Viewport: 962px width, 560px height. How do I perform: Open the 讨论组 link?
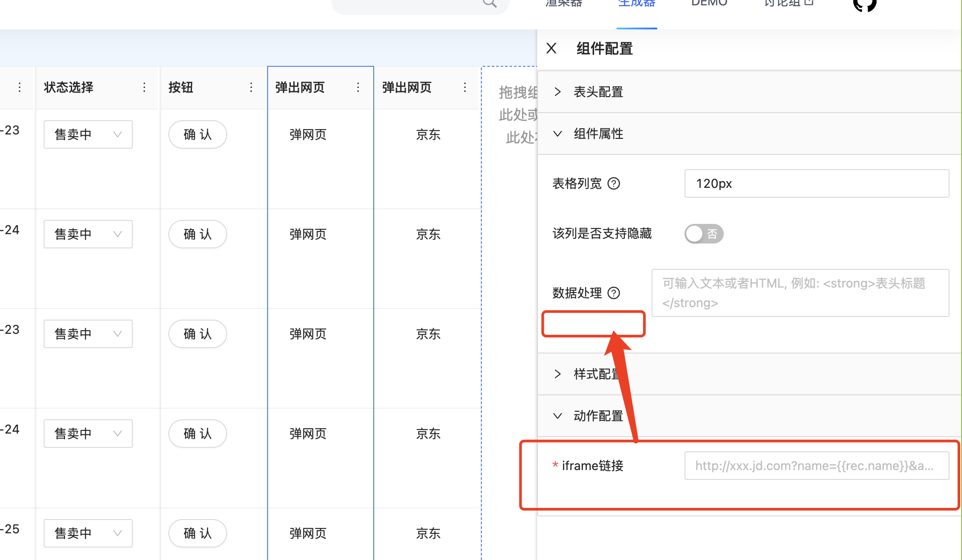click(x=783, y=2)
